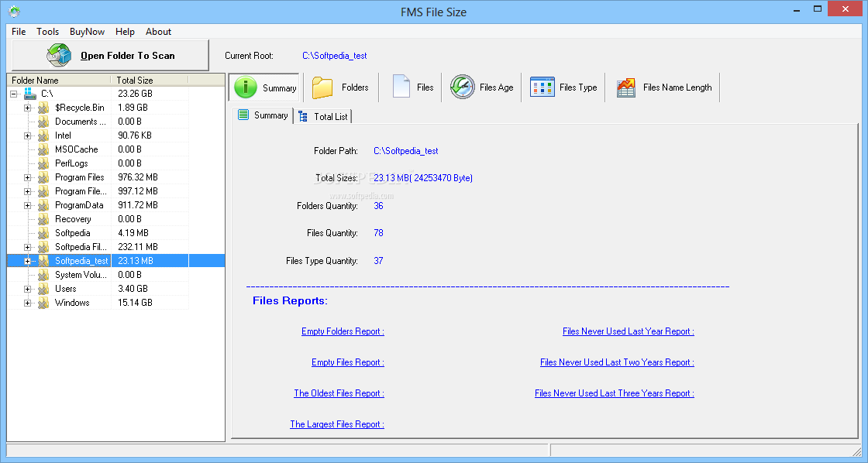Click Folders Quantity value 36

378,206
